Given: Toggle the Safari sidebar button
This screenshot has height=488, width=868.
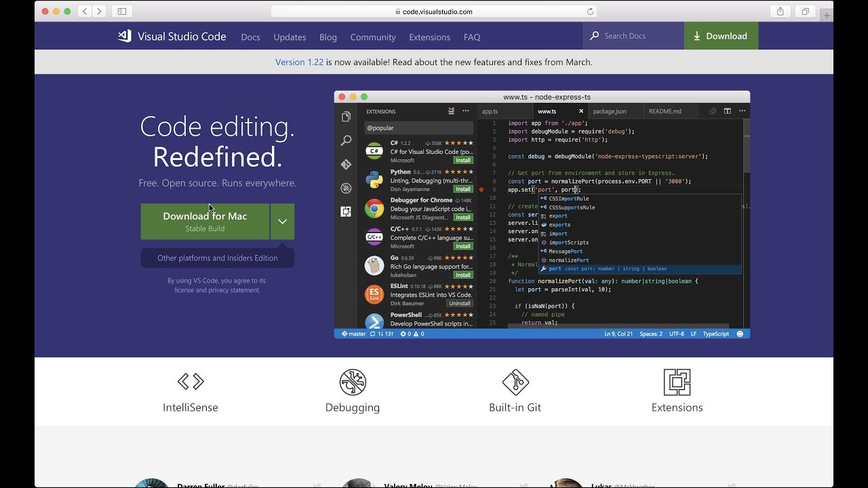Looking at the screenshot, I should pos(122,12).
